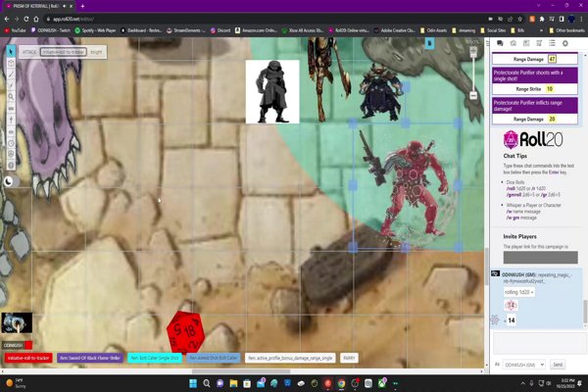
Task: Open the Jukebox tab
Action: [x=539, y=43]
